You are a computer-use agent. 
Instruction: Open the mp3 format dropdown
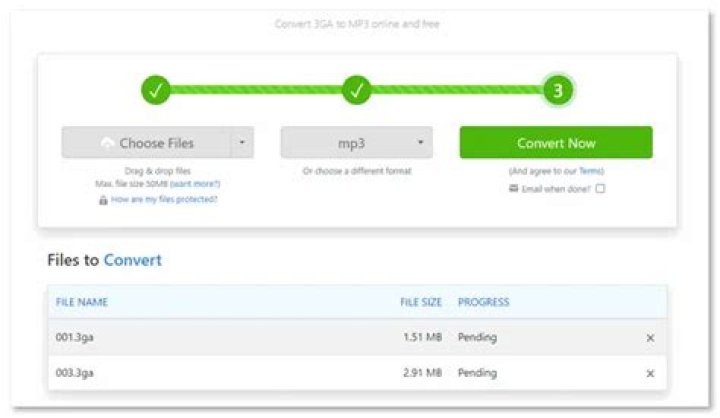(x=356, y=143)
